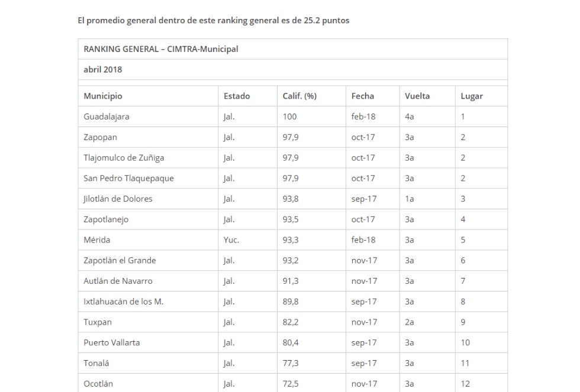Click the 'El promedio general' paragraph text
The image size is (580, 392).
[214, 20]
